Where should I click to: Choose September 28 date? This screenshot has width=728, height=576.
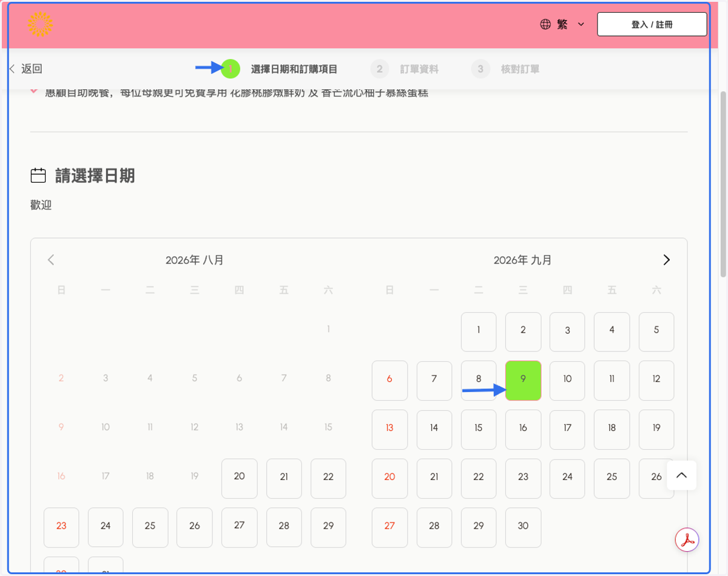click(x=434, y=527)
